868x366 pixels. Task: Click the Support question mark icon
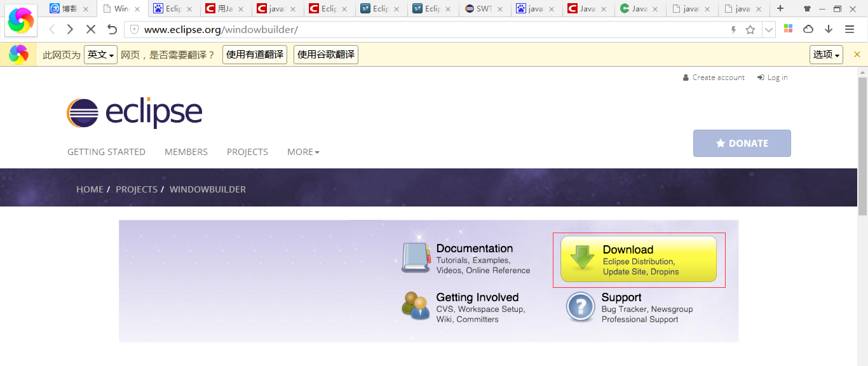(x=581, y=307)
